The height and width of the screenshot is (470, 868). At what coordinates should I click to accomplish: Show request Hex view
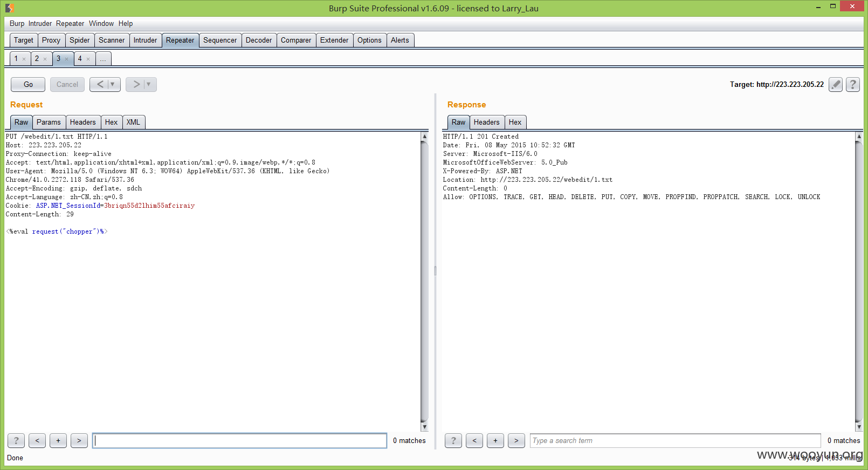[x=112, y=122]
